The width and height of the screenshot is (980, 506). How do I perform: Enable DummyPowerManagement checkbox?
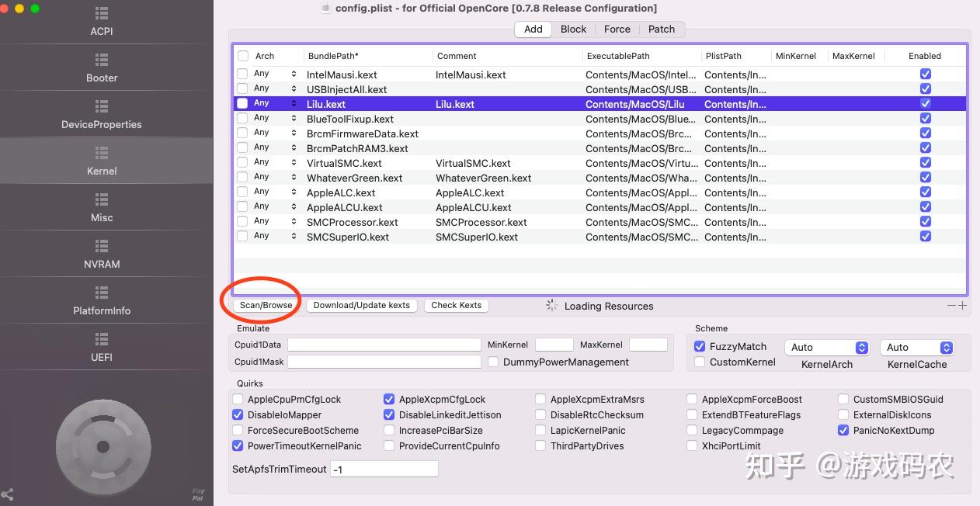pos(493,362)
